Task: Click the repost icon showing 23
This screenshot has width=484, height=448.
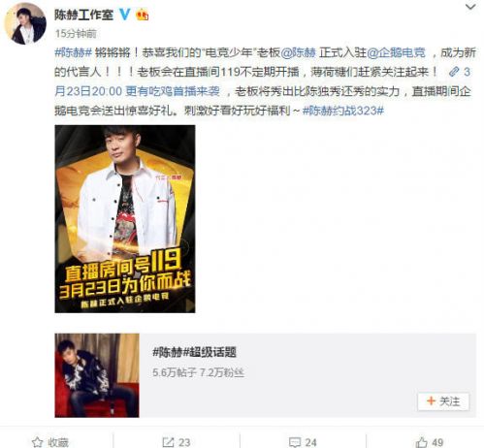Action: [x=168, y=442]
